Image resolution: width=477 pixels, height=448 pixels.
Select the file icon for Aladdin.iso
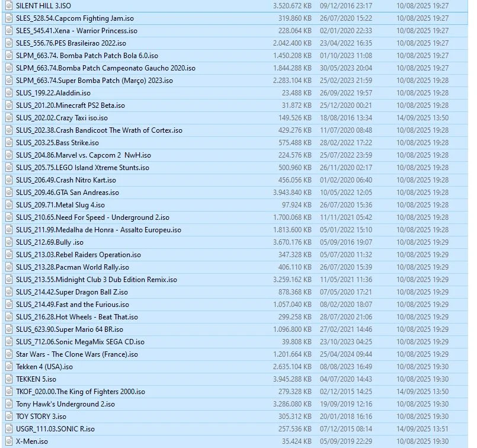click(x=8, y=92)
